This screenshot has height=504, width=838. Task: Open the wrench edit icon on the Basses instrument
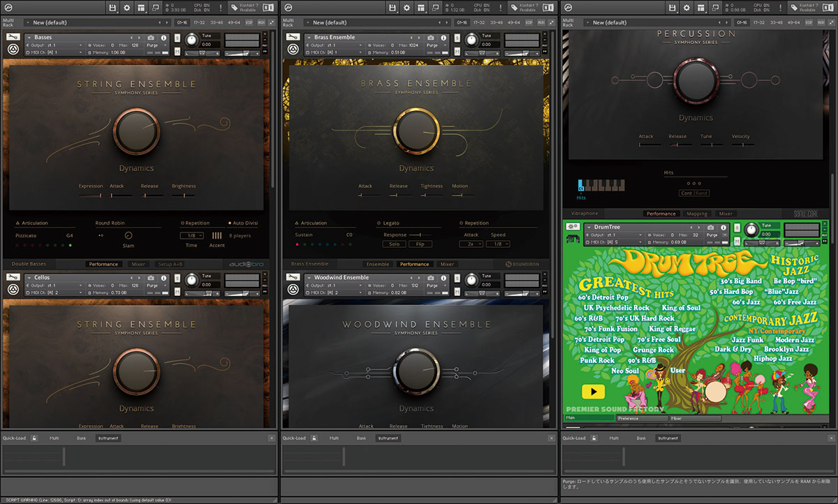pos(12,37)
